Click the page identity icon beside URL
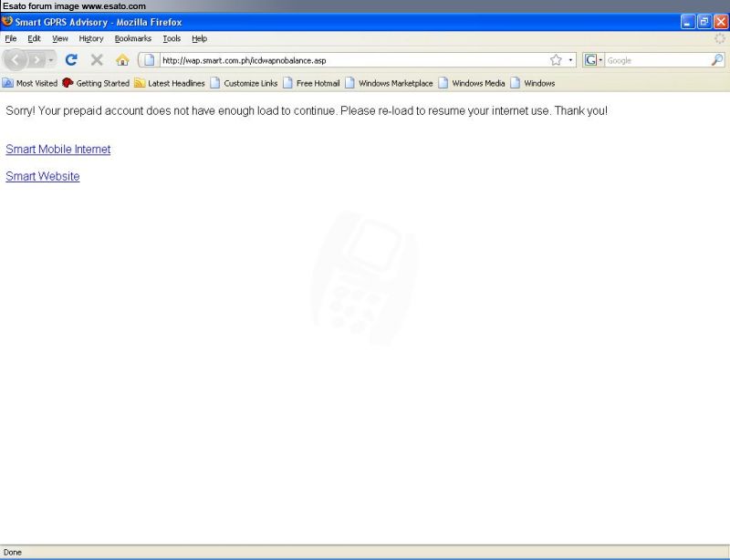The height and width of the screenshot is (560, 730). coord(149,60)
